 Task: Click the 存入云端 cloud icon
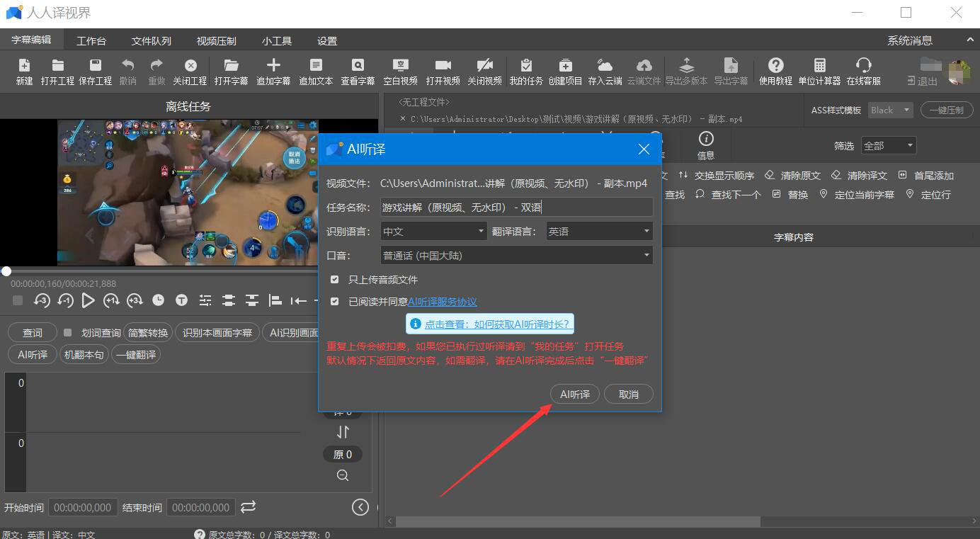click(605, 66)
